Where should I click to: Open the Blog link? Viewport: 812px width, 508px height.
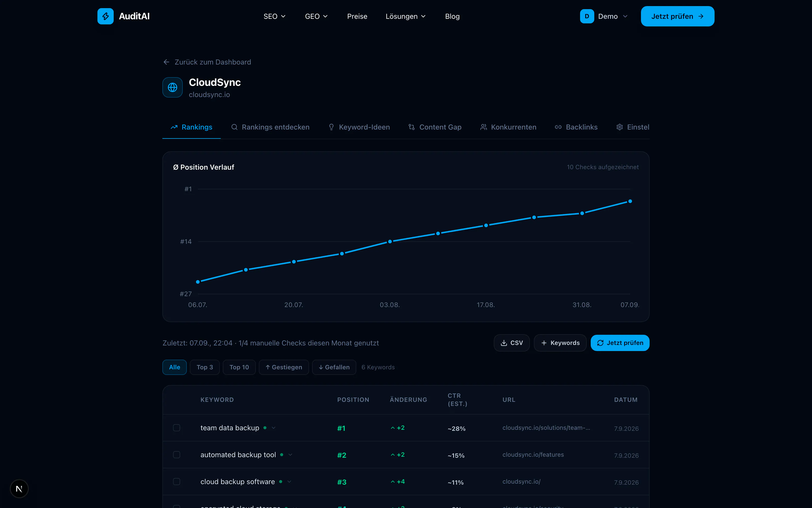pyautogui.click(x=452, y=16)
